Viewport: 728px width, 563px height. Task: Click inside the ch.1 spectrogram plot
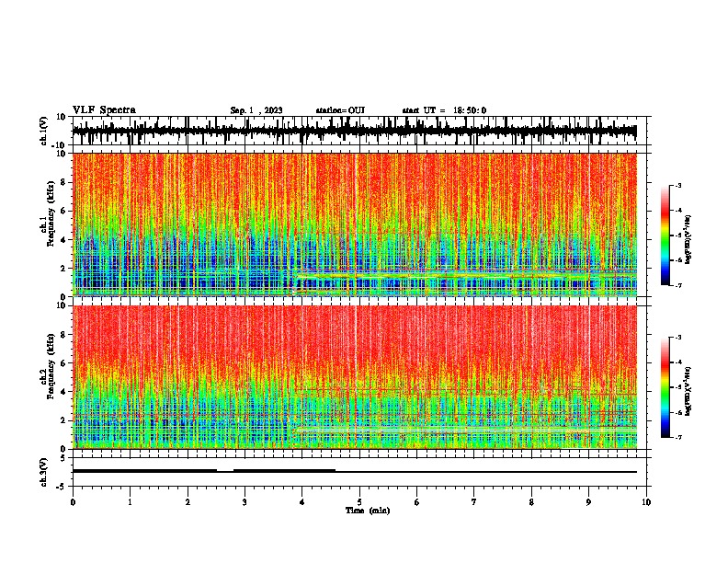355,224
